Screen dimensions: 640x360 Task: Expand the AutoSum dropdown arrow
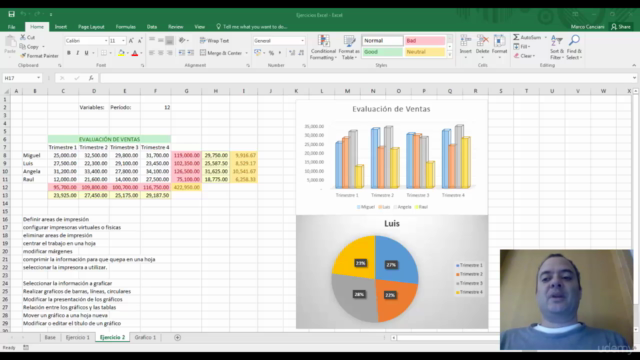[546, 37]
